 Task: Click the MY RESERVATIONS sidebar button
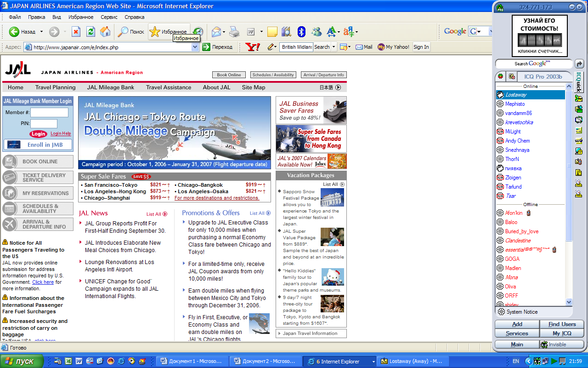(38, 193)
